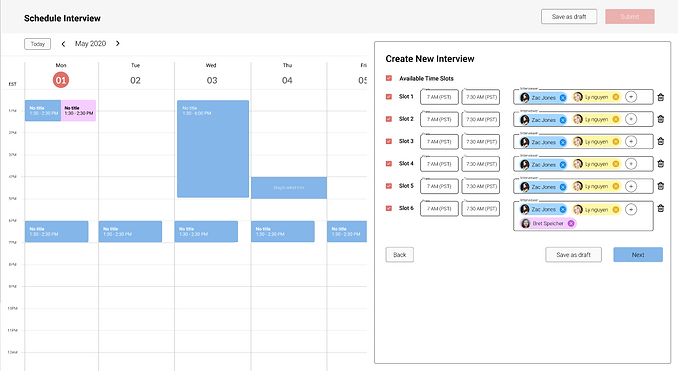Image resolution: width=678 pixels, height=371 pixels.
Task: Open the tall Wednesday 1:30 - 6:00 PM event
Action: click(213, 149)
